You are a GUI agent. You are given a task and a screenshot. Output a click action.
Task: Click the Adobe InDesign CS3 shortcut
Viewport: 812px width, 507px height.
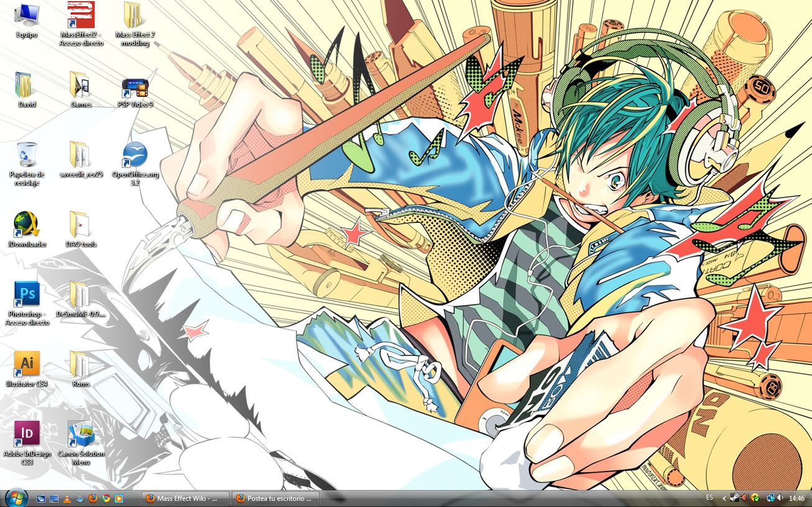[27, 434]
